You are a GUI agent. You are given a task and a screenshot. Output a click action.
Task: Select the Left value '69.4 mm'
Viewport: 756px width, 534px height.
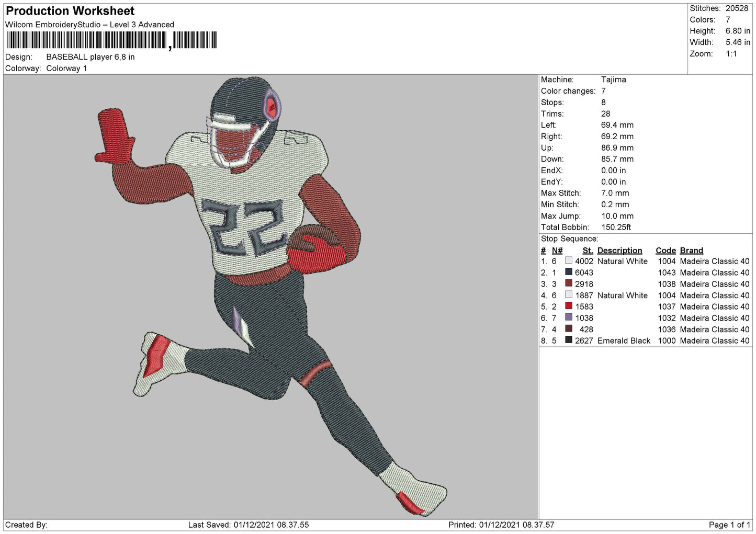[x=617, y=125]
